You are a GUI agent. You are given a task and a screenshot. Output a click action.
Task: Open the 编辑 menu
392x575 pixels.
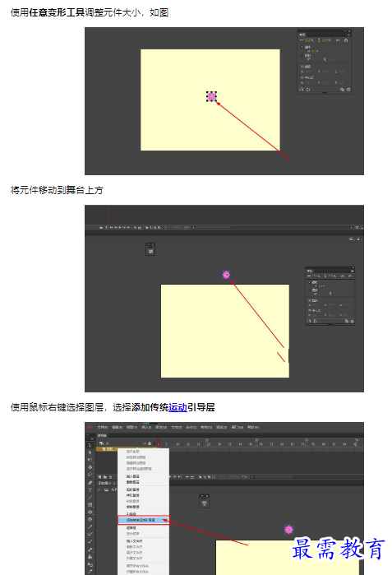pyautogui.click(x=118, y=427)
